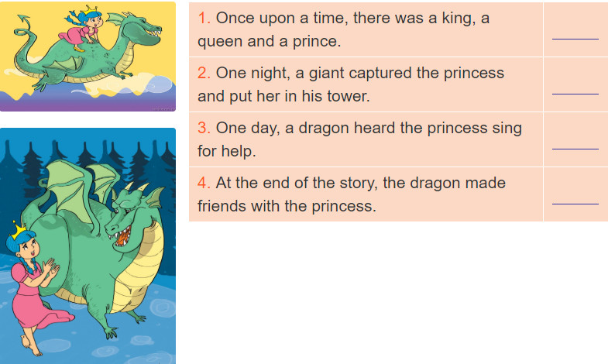
Task: Select the sentence about dragon hearing princess
Action: 360,139
